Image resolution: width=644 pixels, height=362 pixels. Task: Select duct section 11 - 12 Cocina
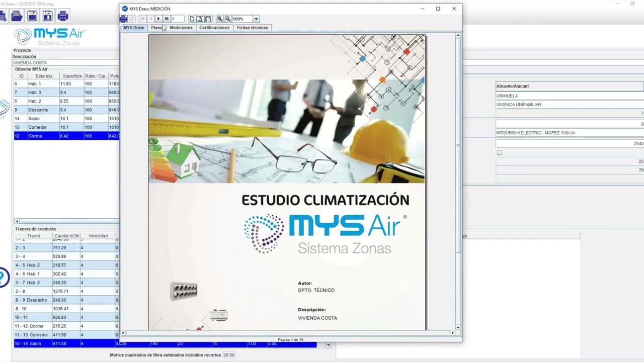click(x=66, y=326)
